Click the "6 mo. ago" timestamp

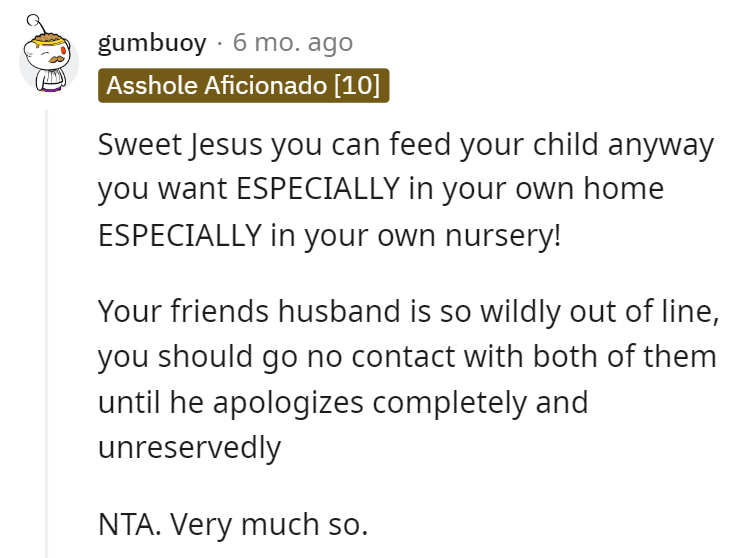pyautogui.click(x=292, y=43)
